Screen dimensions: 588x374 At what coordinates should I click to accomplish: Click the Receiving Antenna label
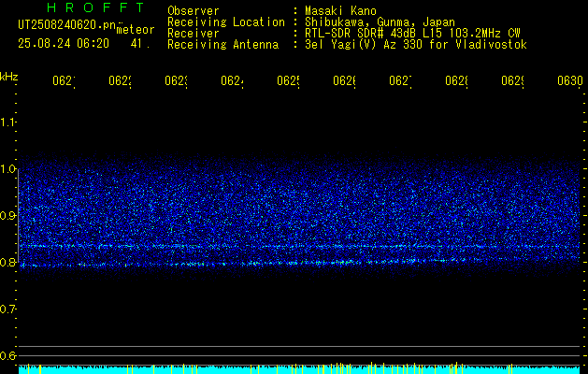coord(222,45)
